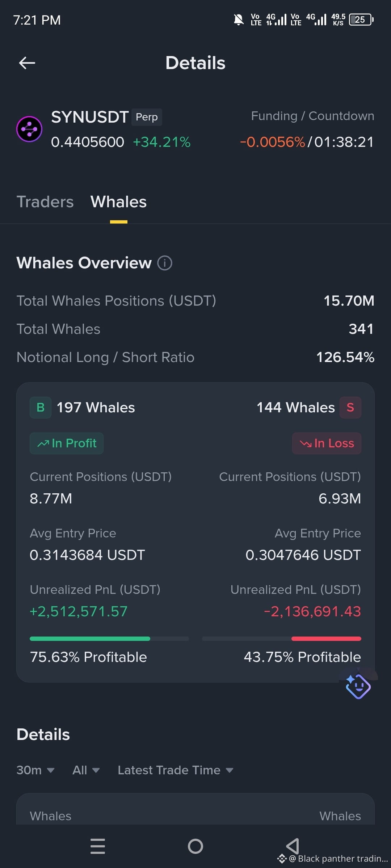The height and width of the screenshot is (868, 391).
Task: Tap the back arrow icon
Action: [27, 63]
